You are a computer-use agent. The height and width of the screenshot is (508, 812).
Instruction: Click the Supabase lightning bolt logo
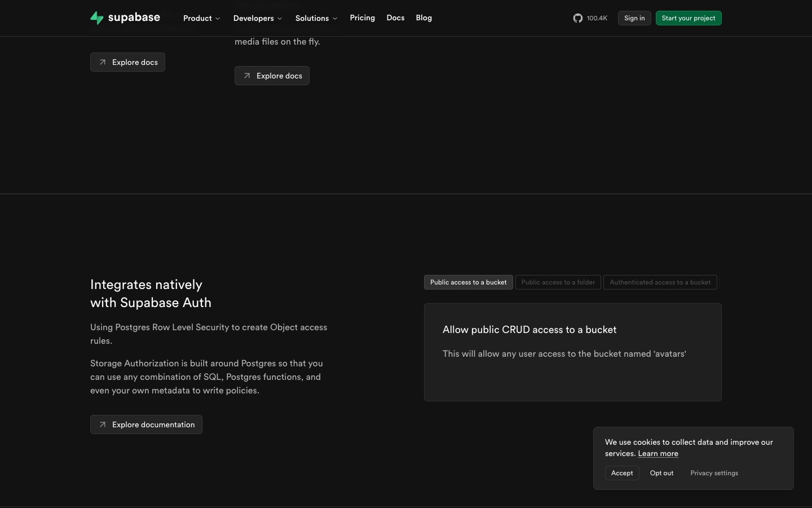[x=97, y=18]
